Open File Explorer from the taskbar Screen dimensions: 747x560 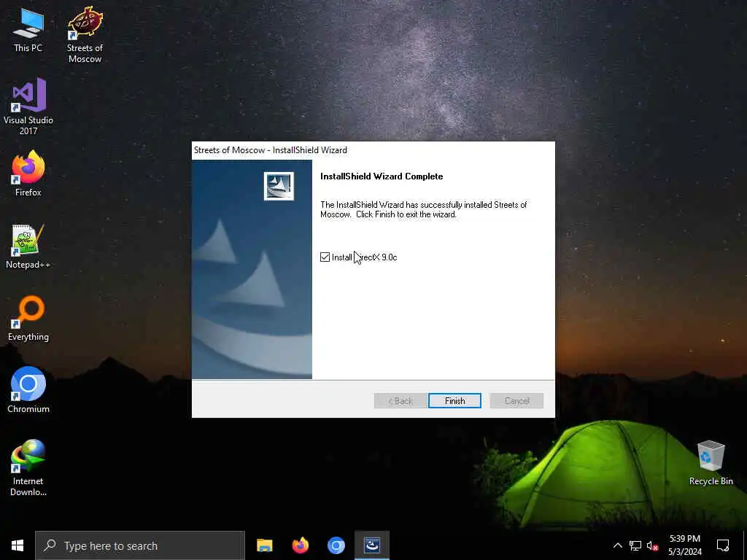264,545
